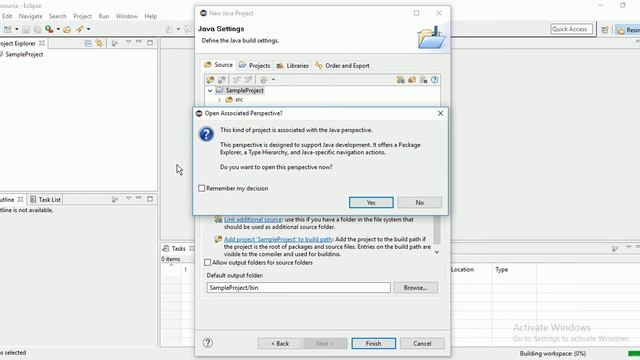Click Browse for default output folder
The image size is (640, 360).
[x=416, y=288]
